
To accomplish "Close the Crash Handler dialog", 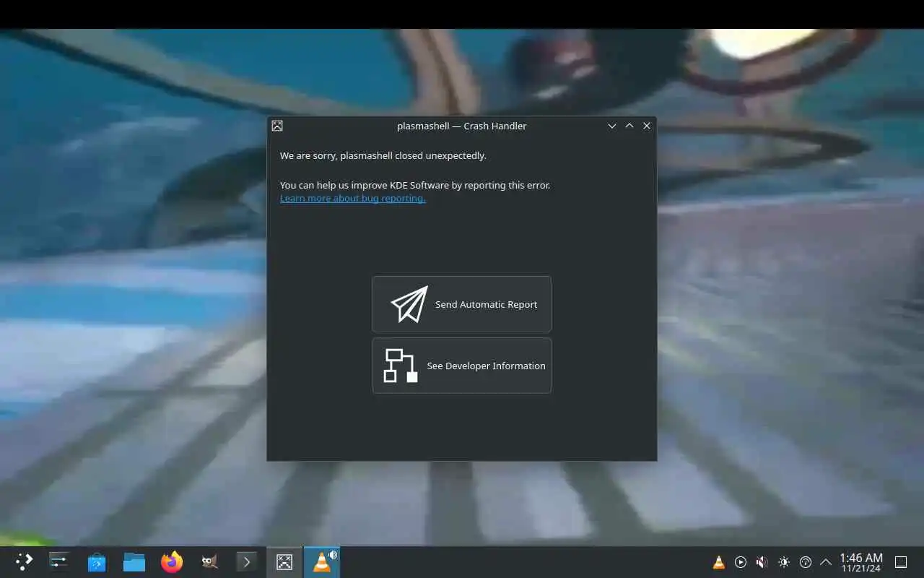I will tap(647, 126).
